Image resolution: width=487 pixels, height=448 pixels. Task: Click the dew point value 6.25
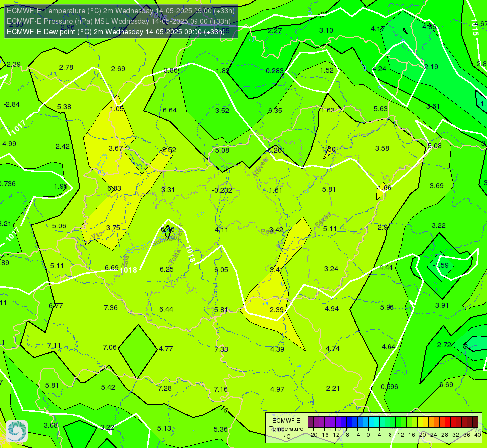pyautogui.click(x=167, y=269)
